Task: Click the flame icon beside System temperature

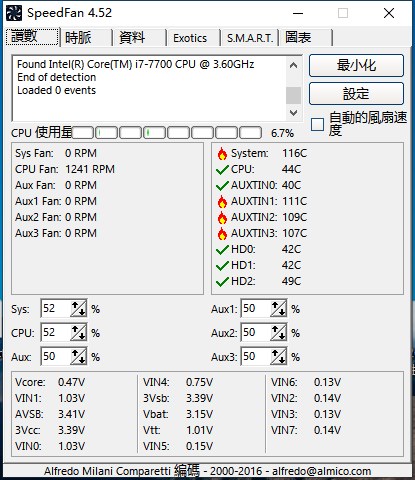Action: click(222, 154)
